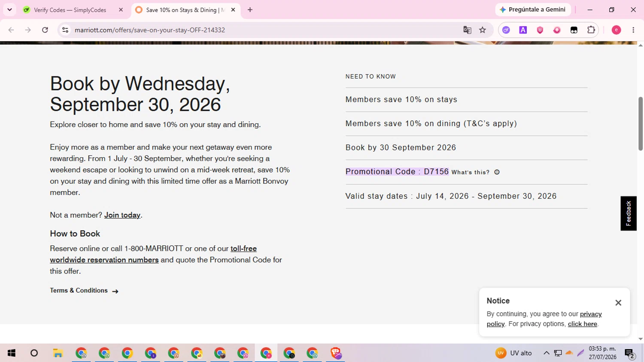The height and width of the screenshot is (362, 644).
Task: Expand the tab search dropdown arrow
Action: pyautogui.click(x=9, y=9)
